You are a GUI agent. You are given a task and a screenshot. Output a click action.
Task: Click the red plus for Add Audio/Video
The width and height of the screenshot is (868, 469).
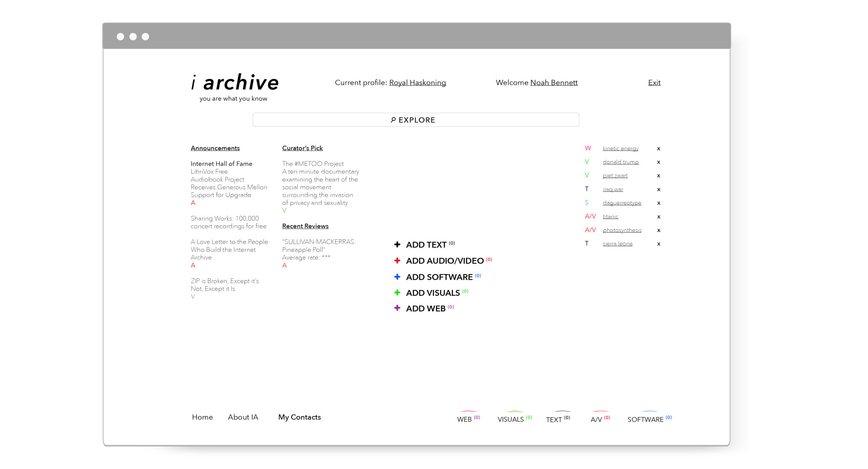point(397,261)
